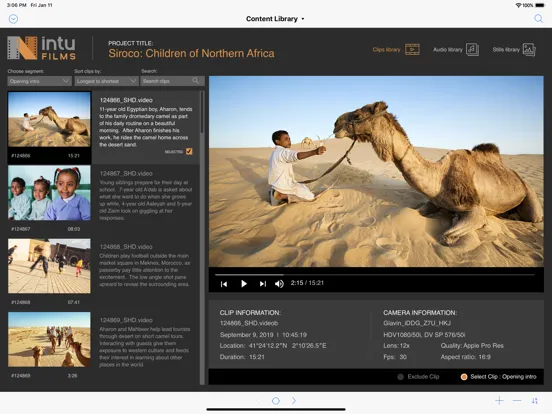Click the sort arrows icon bottom right
552x414 pixels.
point(535,401)
